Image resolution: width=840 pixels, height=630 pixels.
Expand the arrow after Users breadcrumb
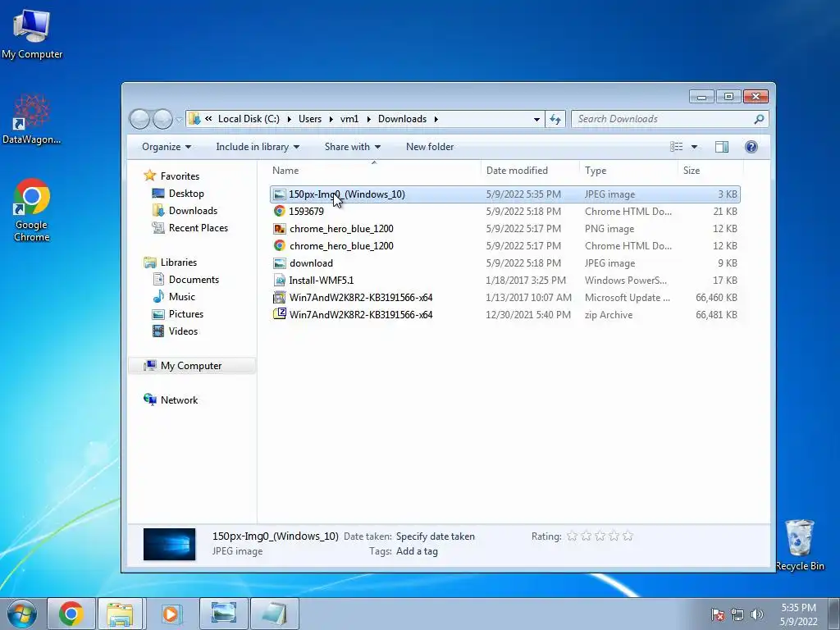(331, 119)
